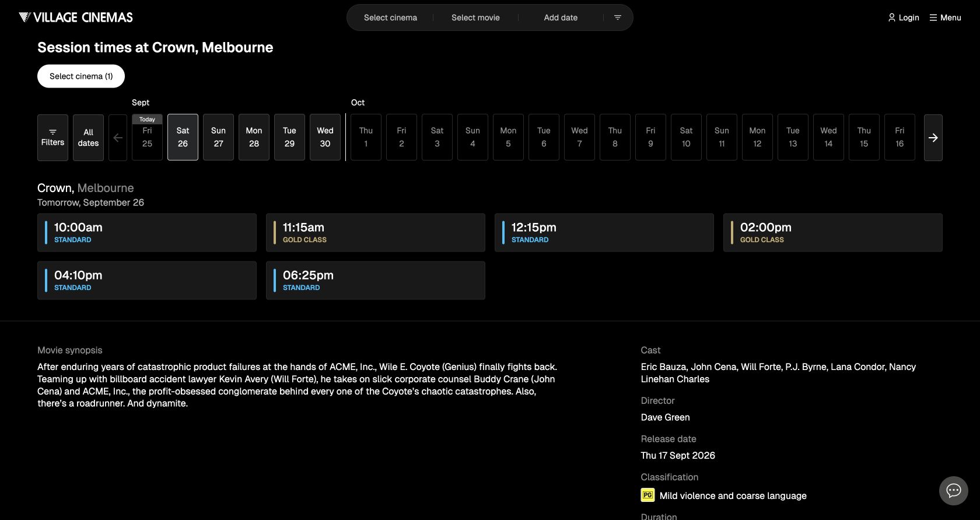This screenshot has height=520, width=980.
Task: Click the Select cinema (1) button
Action: (x=81, y=76)
